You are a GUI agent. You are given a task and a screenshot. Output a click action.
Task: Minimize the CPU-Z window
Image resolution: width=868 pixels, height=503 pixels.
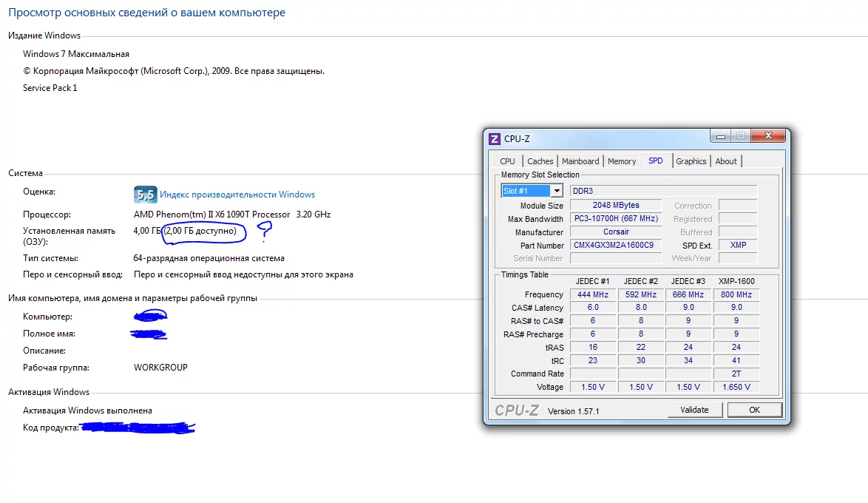722,136
